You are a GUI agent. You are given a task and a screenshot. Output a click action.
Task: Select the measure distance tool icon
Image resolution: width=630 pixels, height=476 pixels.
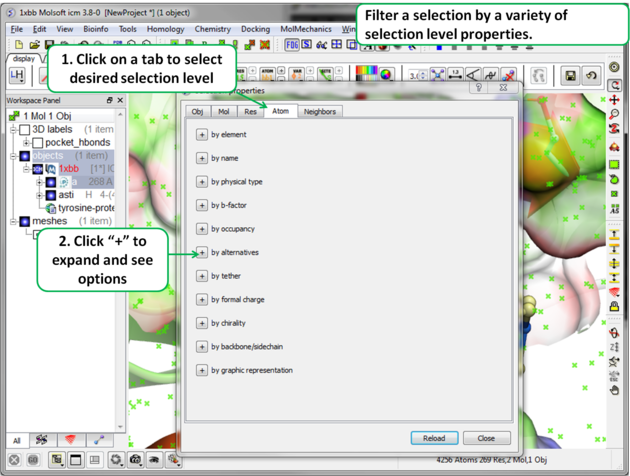click(456, 75)
